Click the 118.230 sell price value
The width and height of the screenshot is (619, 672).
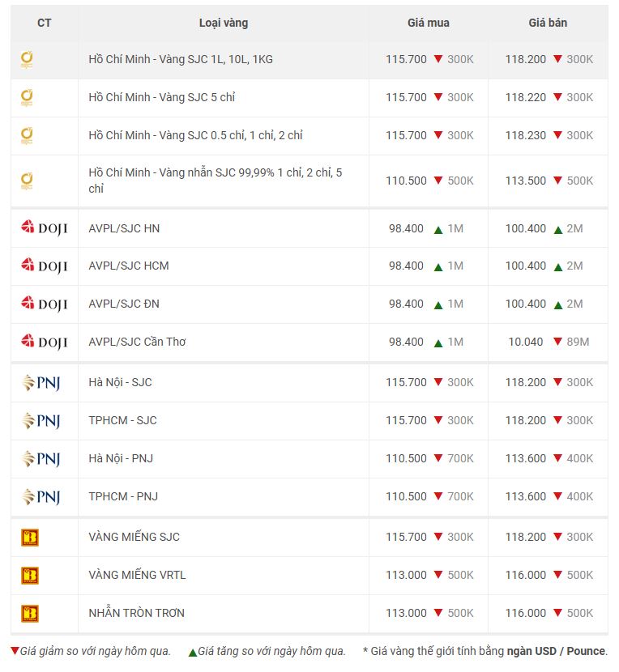(526, 135)
